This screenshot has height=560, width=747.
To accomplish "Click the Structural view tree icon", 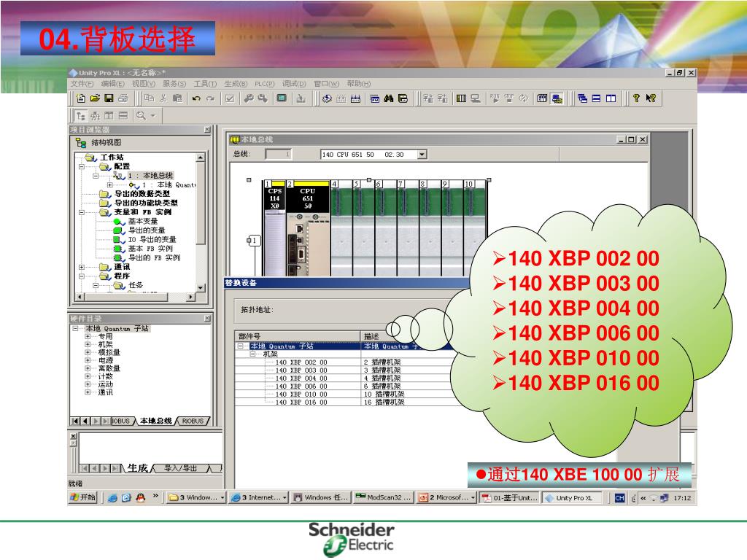I will coord(81,116).
